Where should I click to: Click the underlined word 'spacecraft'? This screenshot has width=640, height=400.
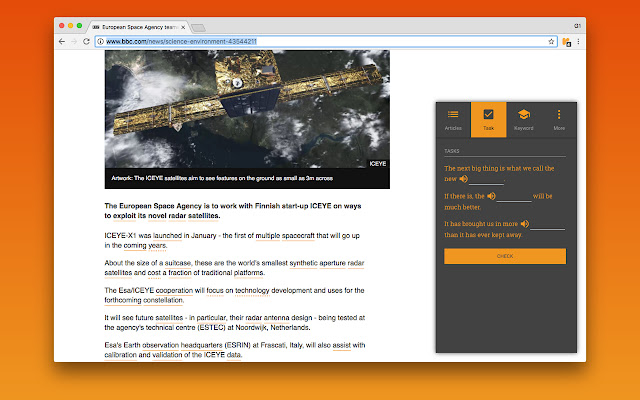click(x=298, y=236)
